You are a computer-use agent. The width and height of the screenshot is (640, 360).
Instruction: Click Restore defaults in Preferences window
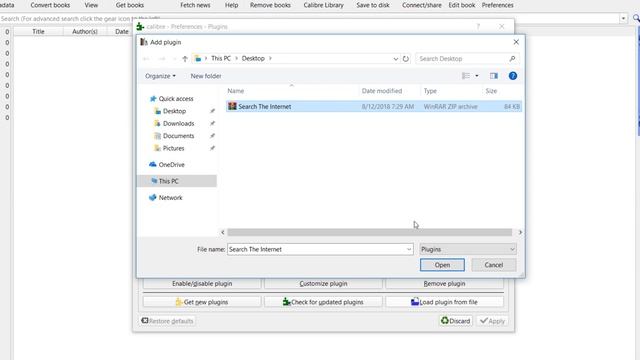point(167,321)
